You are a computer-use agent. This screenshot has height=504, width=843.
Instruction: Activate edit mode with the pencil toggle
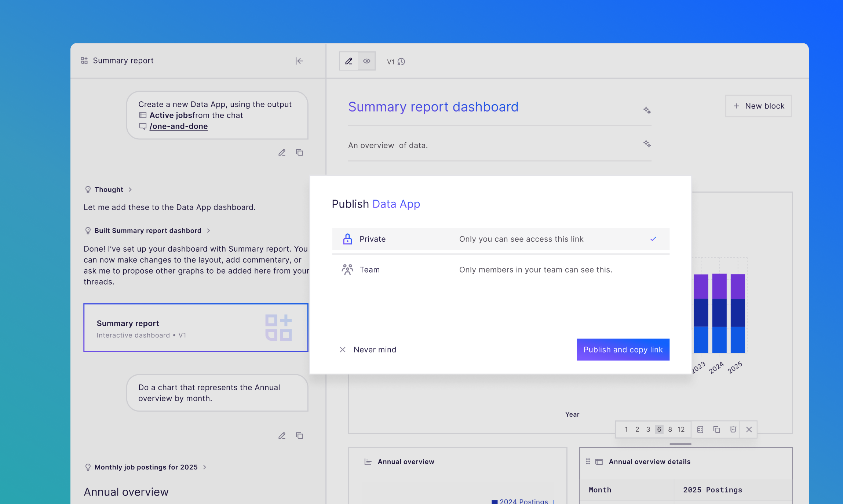[348, 61]
